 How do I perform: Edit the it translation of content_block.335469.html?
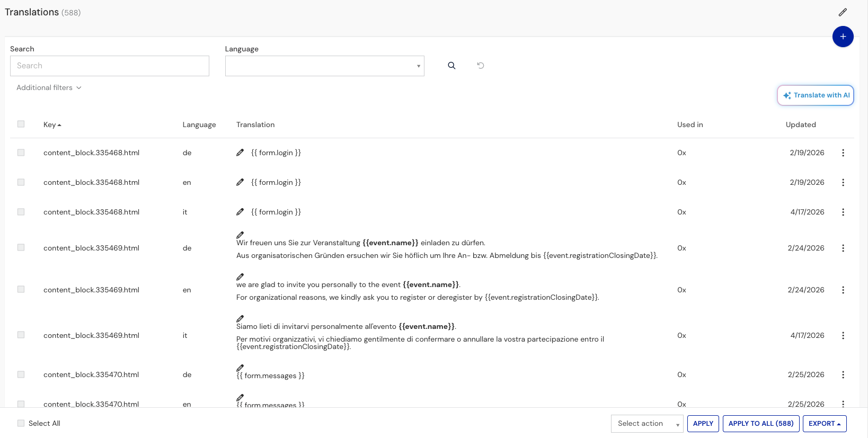[x=240, y=319]
